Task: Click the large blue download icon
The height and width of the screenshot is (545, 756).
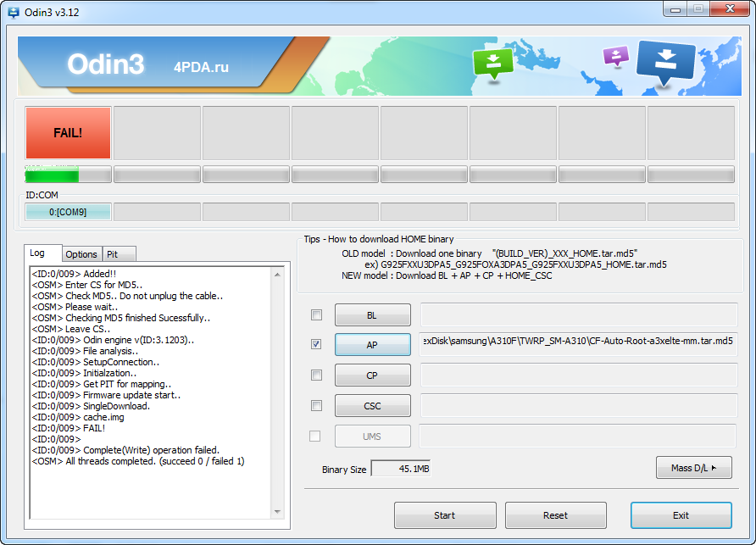Action: click(665, 62)
